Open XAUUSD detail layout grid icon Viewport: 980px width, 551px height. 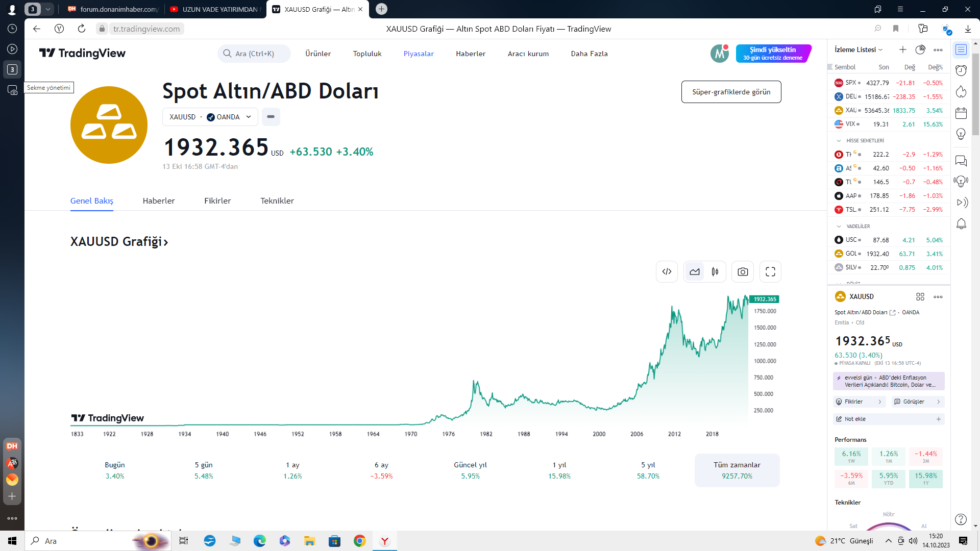point(920,296)
